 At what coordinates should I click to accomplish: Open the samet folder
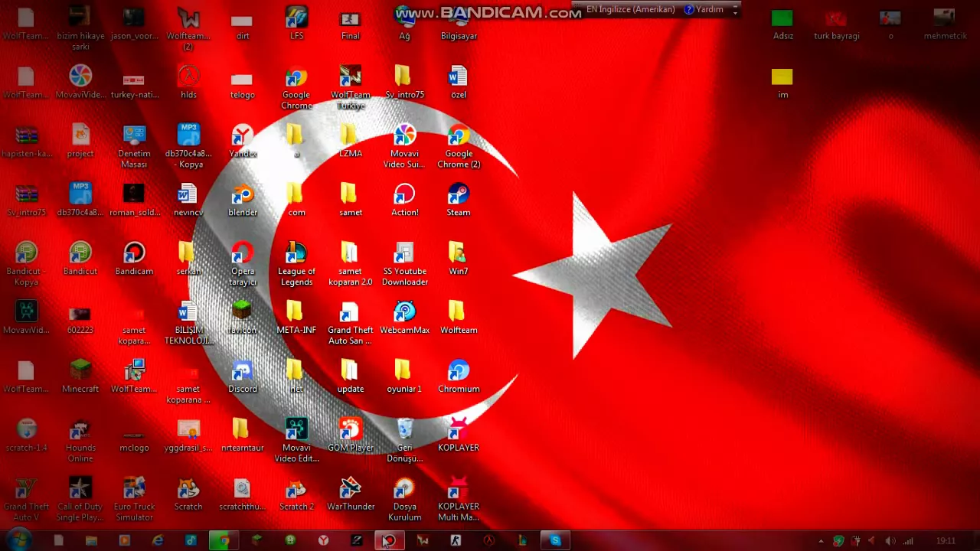click(351, 200)
